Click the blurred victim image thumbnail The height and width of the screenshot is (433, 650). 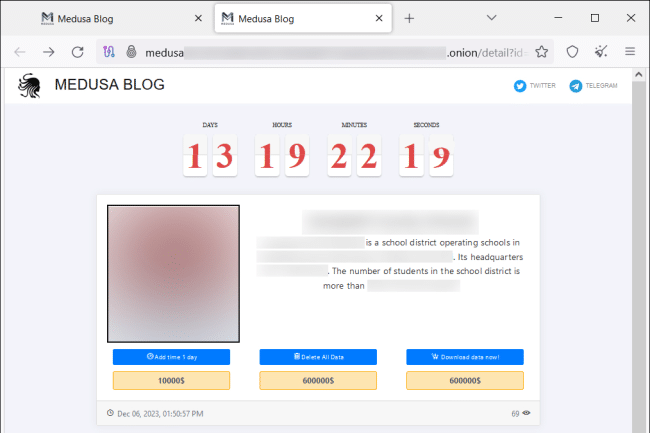tap(173, 273)
